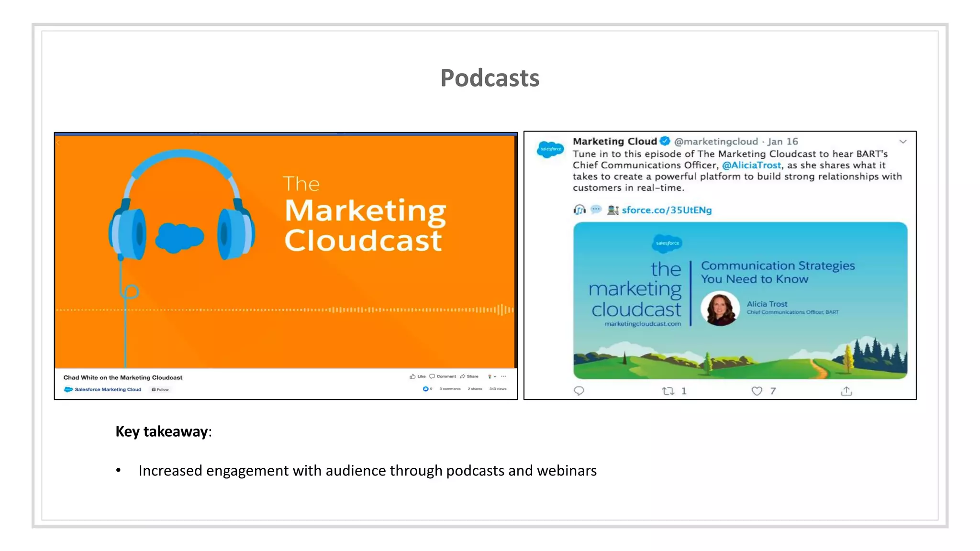The image size is (980, 551).
Task: Play the Marketing Cloudcast video thumbnail
Action: point(286,252)
